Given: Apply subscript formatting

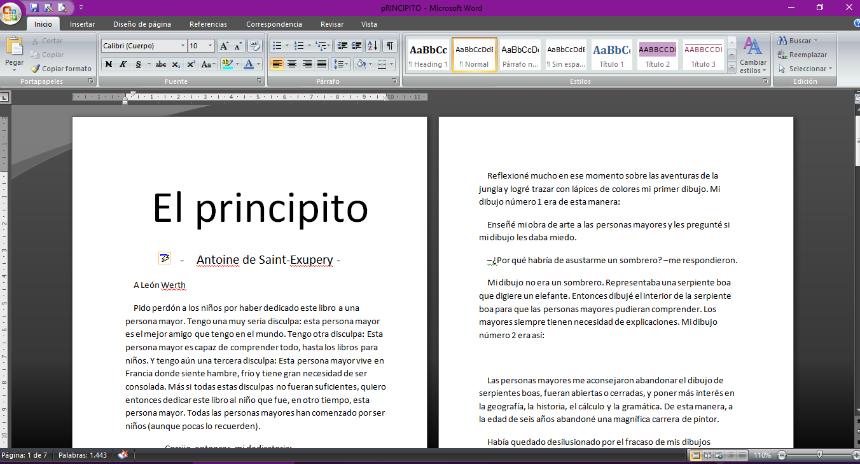Looking at the screenshot, I should point(176,64).
